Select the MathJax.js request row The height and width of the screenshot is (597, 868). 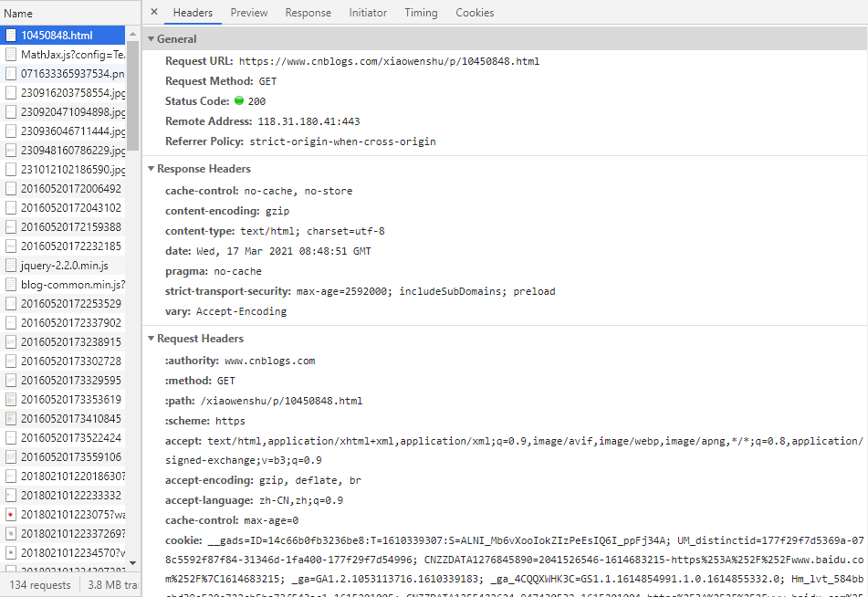point(63,54)
